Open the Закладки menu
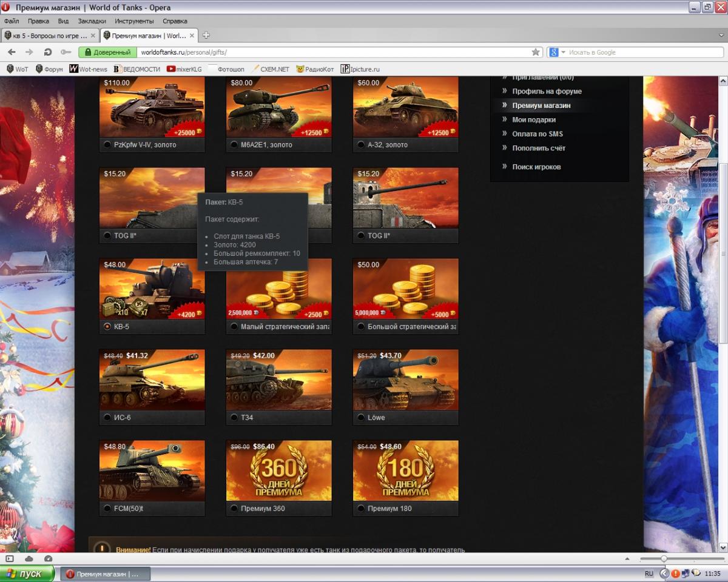This screenshot has height=582, width=728. [92, 21]
